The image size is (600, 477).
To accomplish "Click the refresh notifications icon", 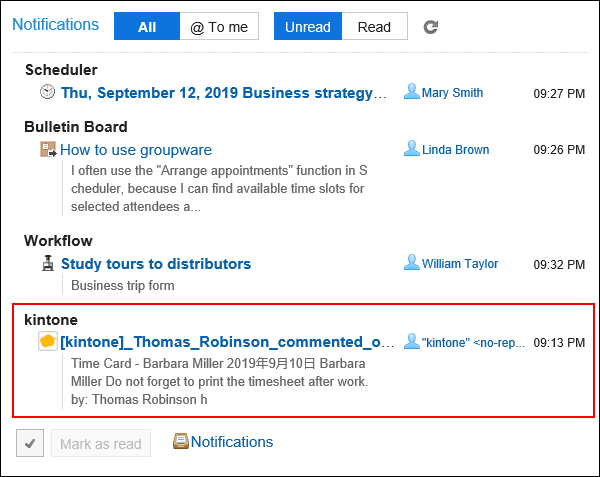I will click(430, 27).
